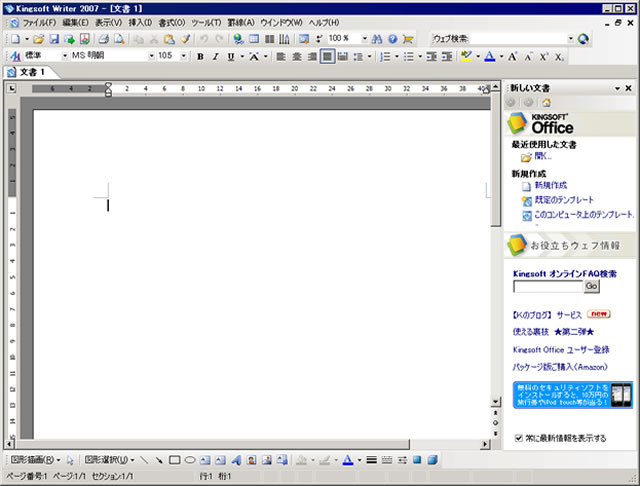Export document as PDF

coord(84,39)
